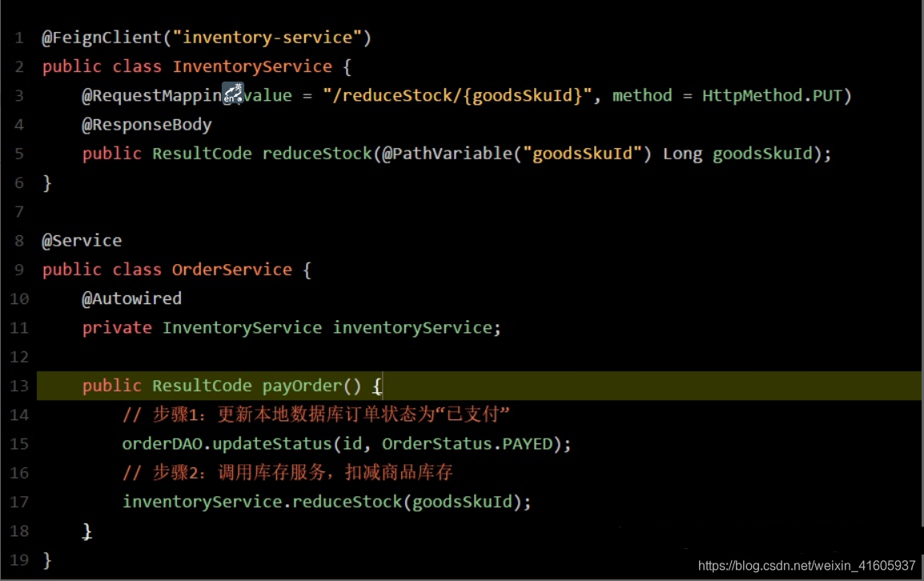Click the @Autowired annotation
The width and height of the screenshot is (924, 581).
coord(131,299)
